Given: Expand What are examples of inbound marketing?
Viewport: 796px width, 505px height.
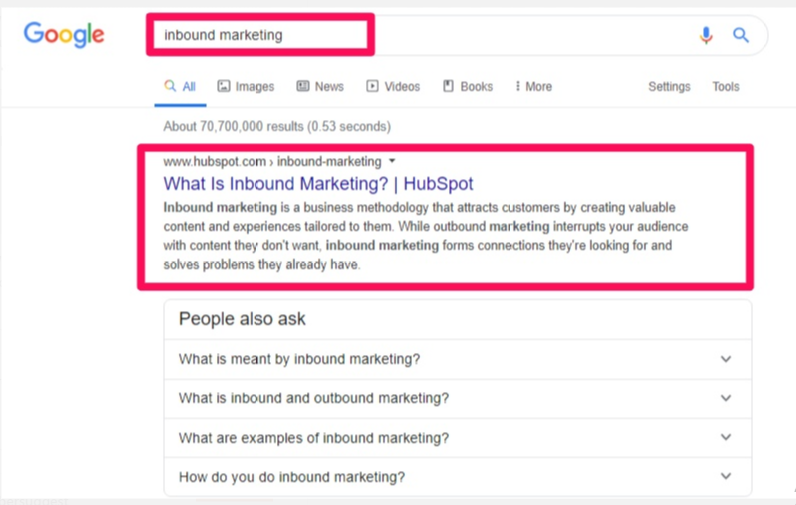Looking at the screenshot, I should coord(457,437).
